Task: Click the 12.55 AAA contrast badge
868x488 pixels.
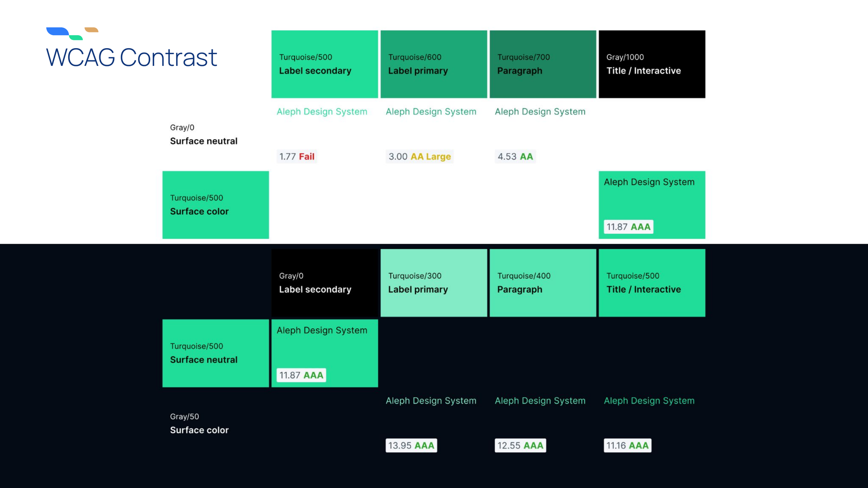Action: [x=520, y=445]
